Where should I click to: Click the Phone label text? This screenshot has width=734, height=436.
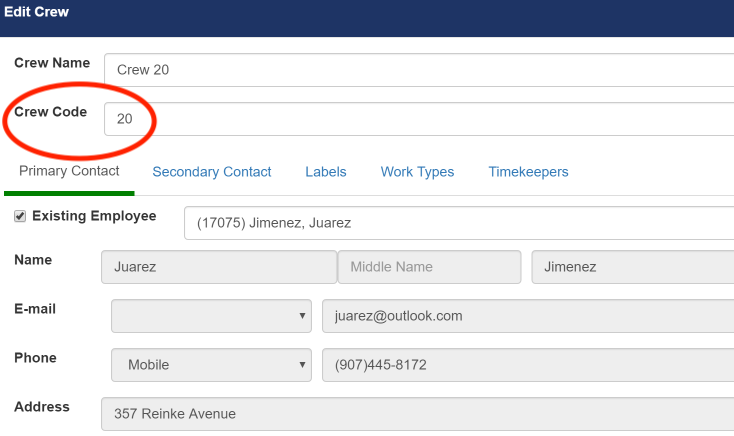pyautogui.click(x=35, y=358)
